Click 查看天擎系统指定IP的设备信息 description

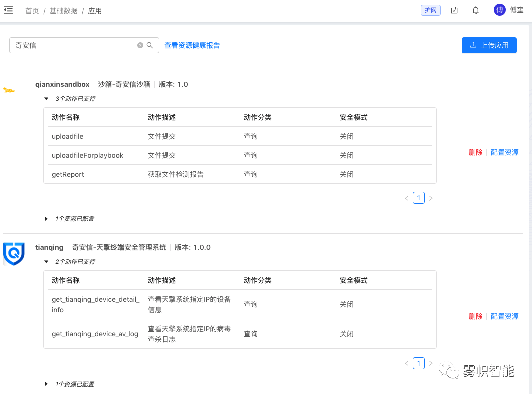pyautogui.click(x=189, y=304)
